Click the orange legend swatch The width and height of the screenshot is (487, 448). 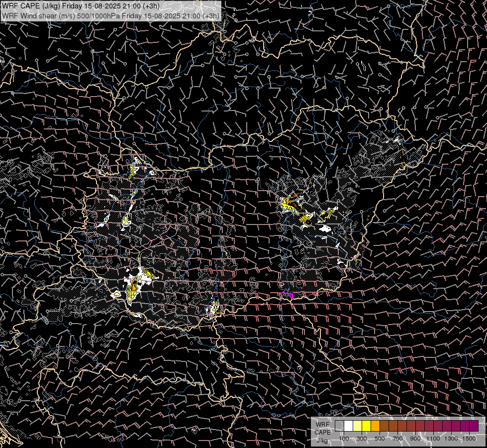[375, 426]
